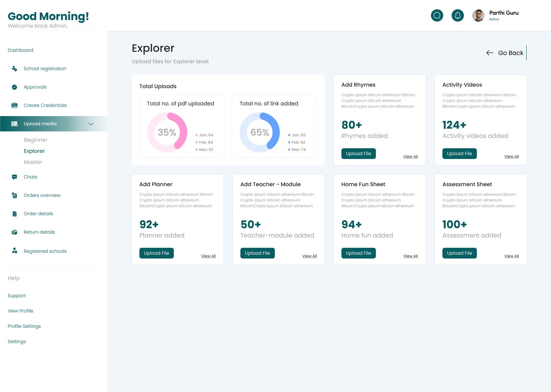
Task: Collapse the Upload media chevron
Action: (91, 124)
